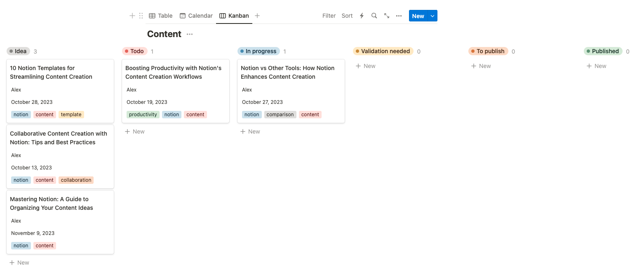644x270 pixels.
Task: Click the plus icon left of the view tabs
Action: 132,16
